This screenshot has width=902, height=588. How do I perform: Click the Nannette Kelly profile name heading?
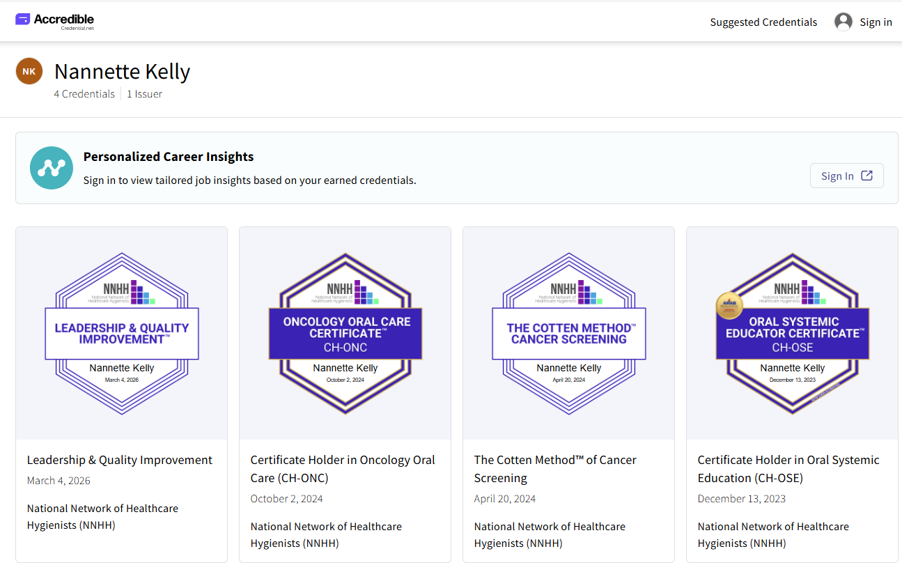pos(123,72)
